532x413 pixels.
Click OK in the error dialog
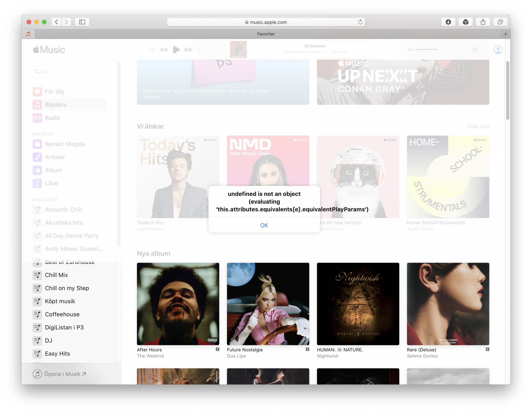click(x=264, y=225)
